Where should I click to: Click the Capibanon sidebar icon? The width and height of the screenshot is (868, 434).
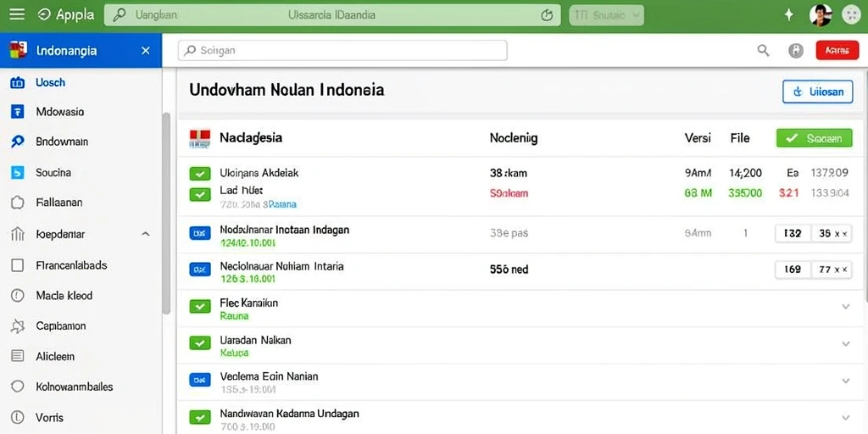18,326
